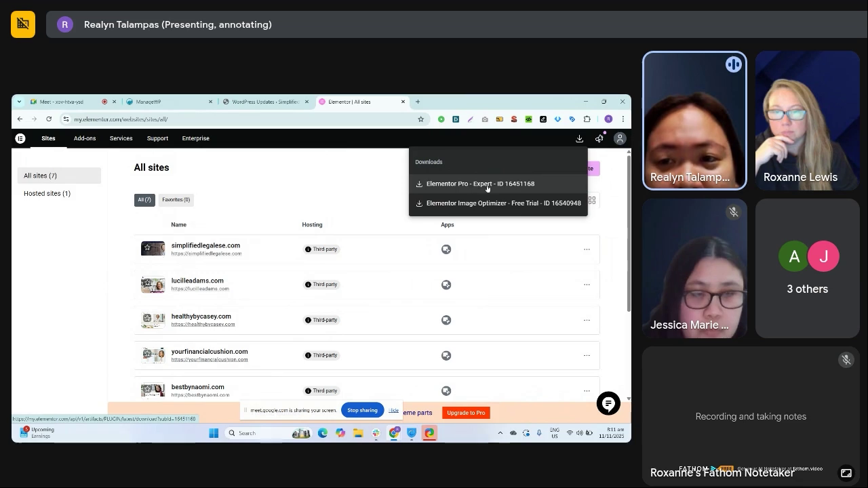Open the Chrome three-dot menu
Image resolution: width=868 pixels, height=488 pixels.
pyautogui.click(x=623, y=119)
